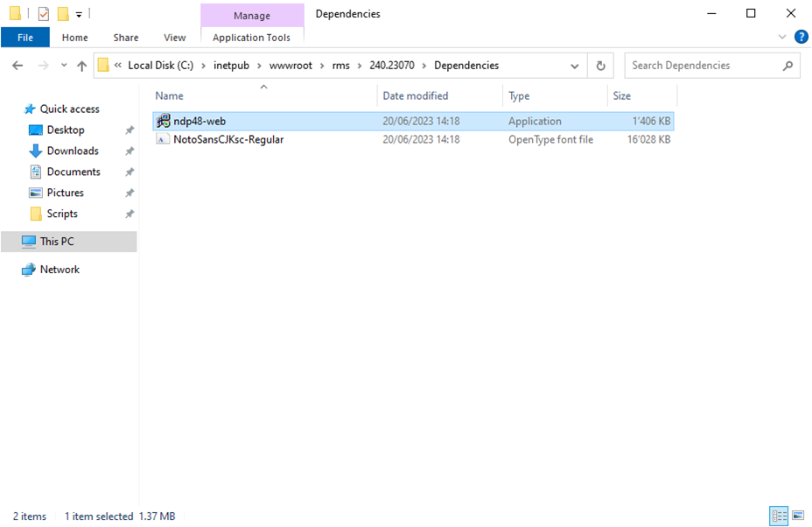Unpin Documents using its pin icon
The width and height of the screenshot is (812, 527).
[129, 172]
